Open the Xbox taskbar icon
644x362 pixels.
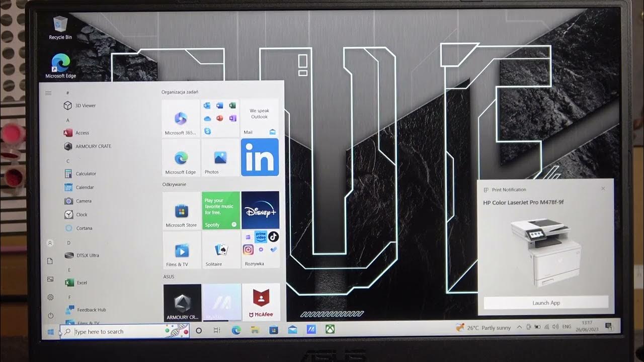pyautogui.click(x=330, y=329)
